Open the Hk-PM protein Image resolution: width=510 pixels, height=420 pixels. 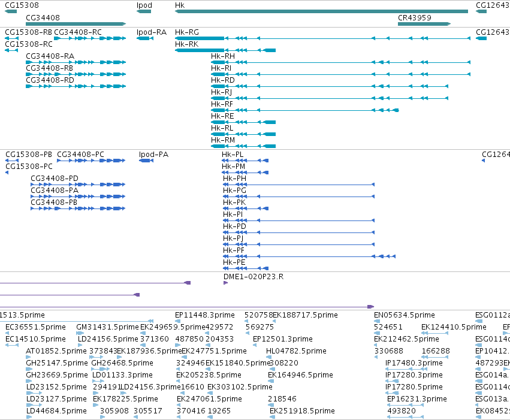coord(246,173)
